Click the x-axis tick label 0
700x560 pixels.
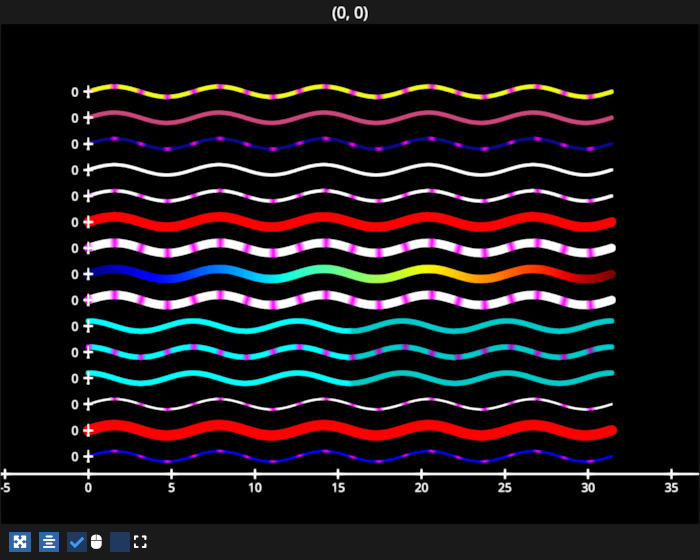(x=88, y=489)
